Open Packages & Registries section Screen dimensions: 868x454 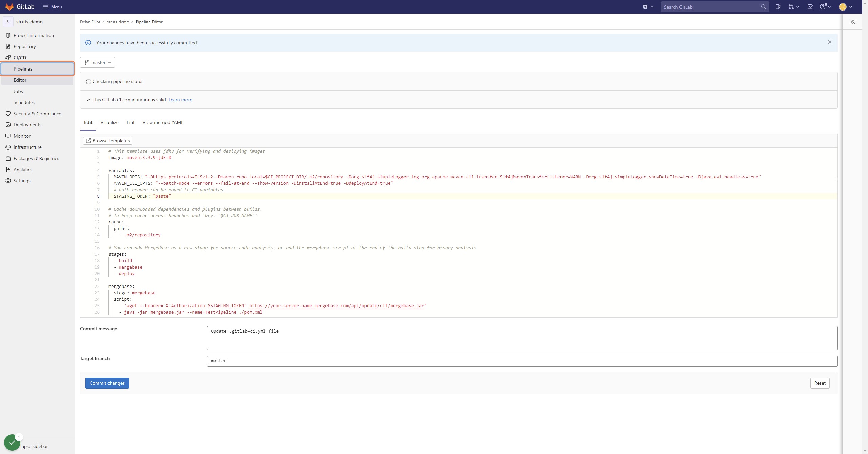point(37,158)
